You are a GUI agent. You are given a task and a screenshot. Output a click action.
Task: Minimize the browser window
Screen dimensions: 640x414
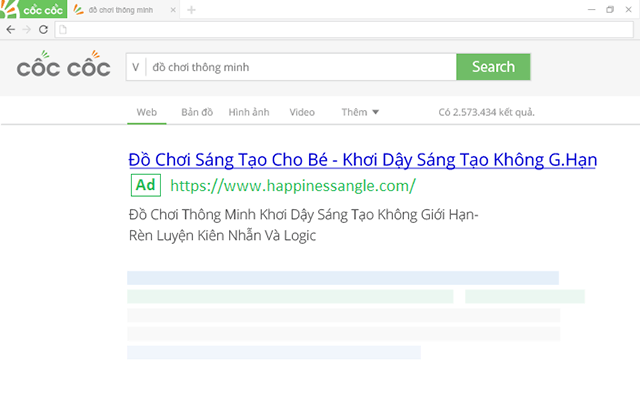pyautogui.click(x=591, y=9)
